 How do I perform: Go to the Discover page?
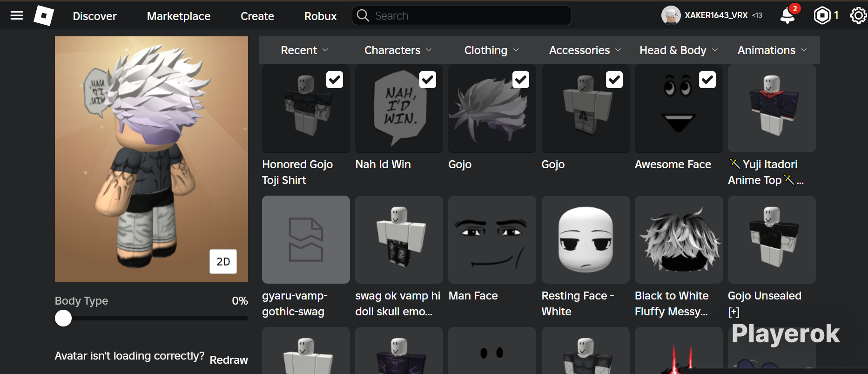[x=94, y=16]
